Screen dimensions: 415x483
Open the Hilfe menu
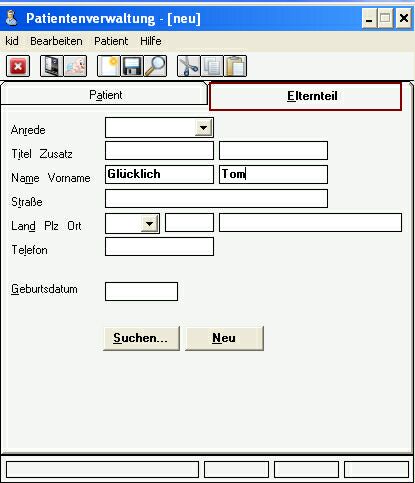click(151, 41)
